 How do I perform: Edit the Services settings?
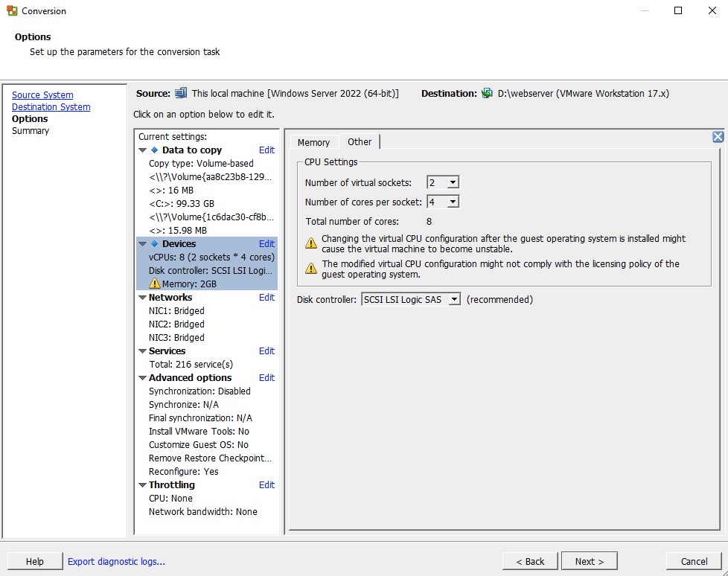coord(266,351)
